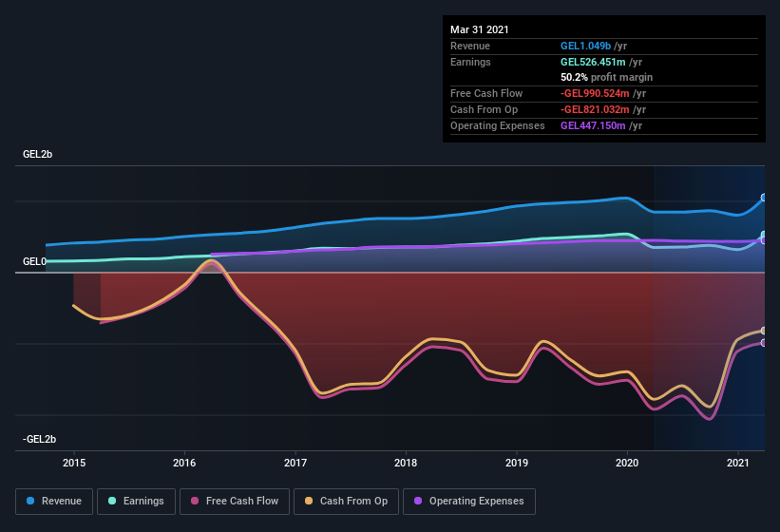This screenshot has width=780, height=532.
Task: Toggle the Earnings legend button
Action: pyautogui.click(x=136, y=501)
